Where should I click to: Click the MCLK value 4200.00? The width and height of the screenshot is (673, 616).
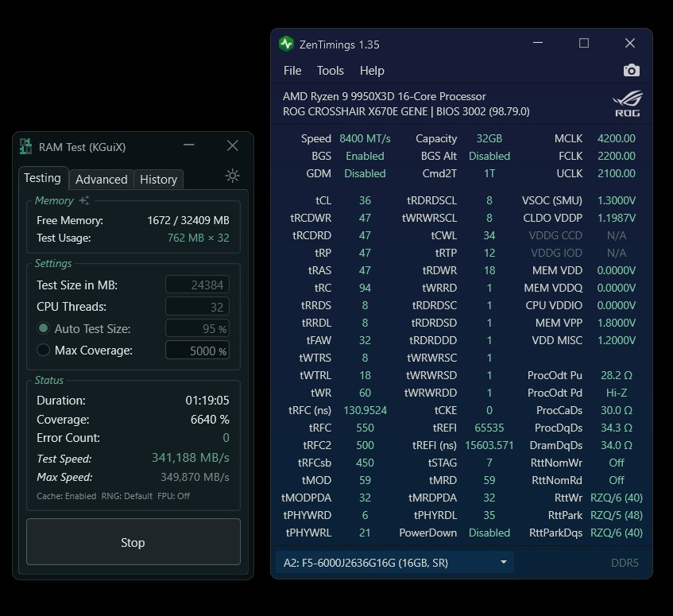[x=616, y=138]
